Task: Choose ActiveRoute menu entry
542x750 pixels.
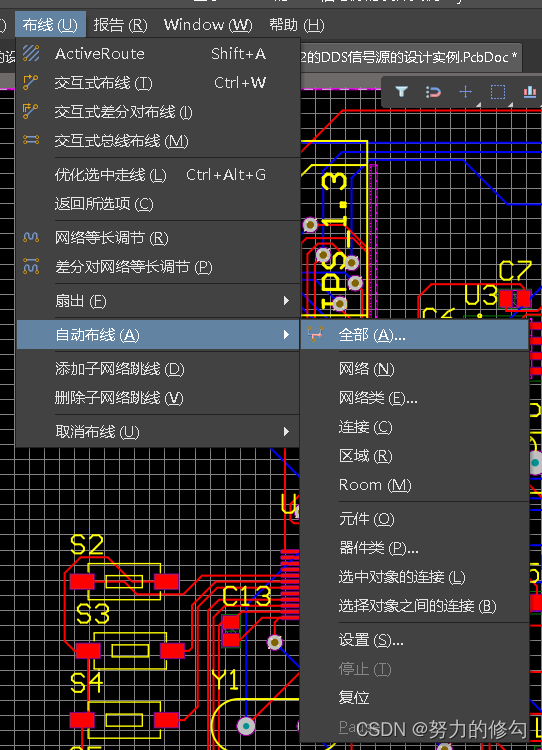Action: pyautogui.click(x=158, y=54)
